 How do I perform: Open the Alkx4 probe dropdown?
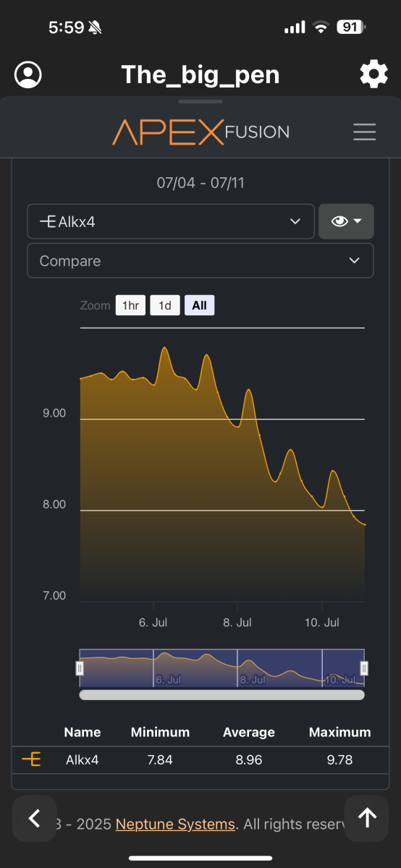click(x=171, y=221)
